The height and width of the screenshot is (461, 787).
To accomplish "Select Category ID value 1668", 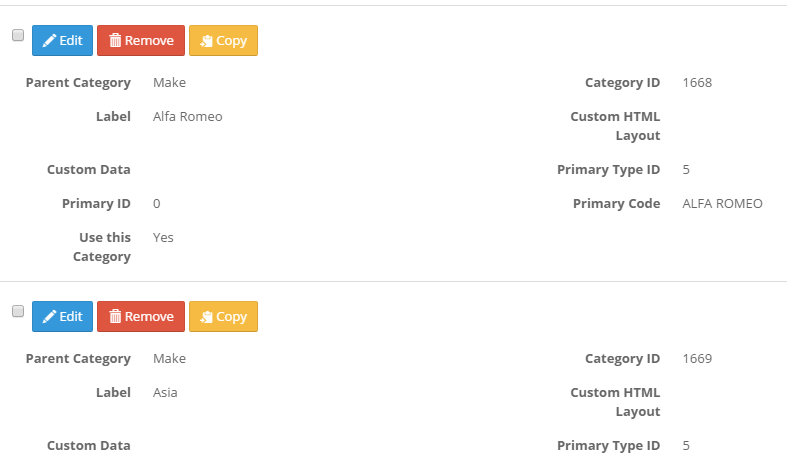I will point(697,82).
